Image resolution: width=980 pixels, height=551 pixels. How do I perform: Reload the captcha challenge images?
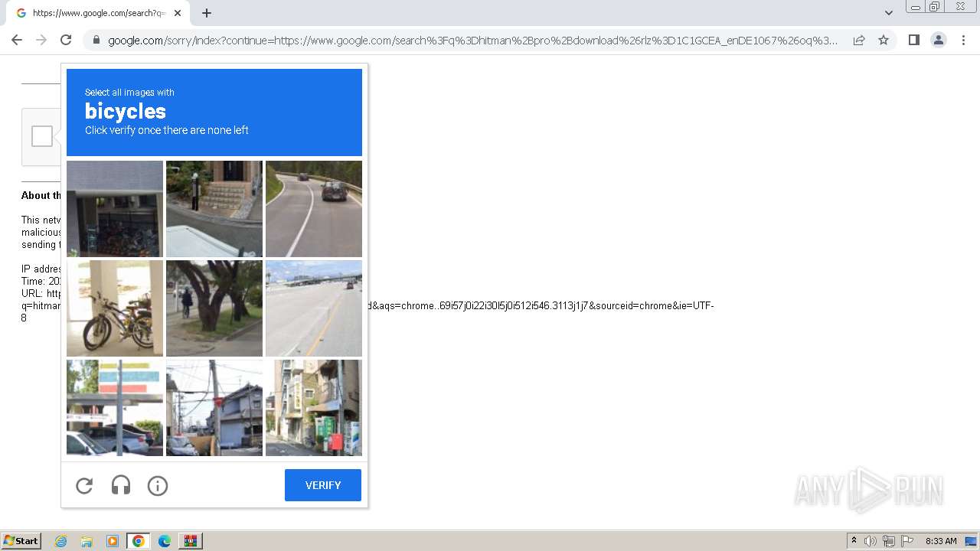point(84,485)
